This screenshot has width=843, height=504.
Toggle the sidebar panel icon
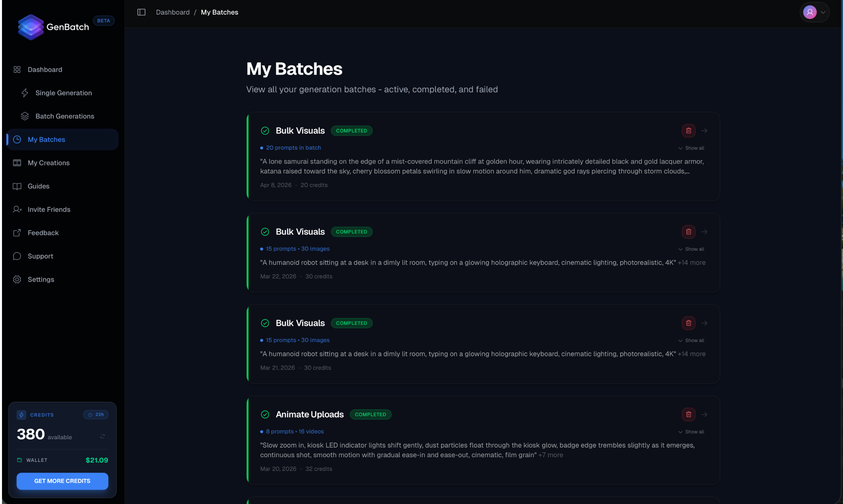(x=141, y=12)
